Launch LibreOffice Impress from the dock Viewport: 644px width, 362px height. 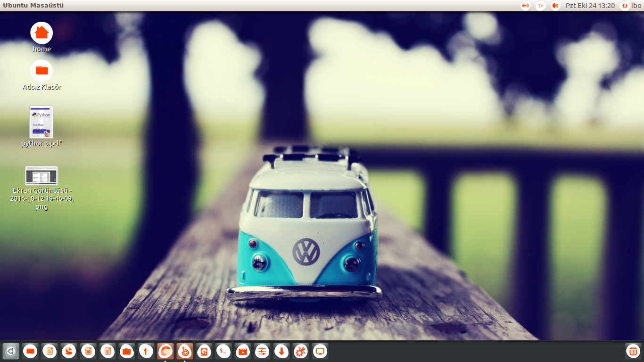click(x=107, y=351)
